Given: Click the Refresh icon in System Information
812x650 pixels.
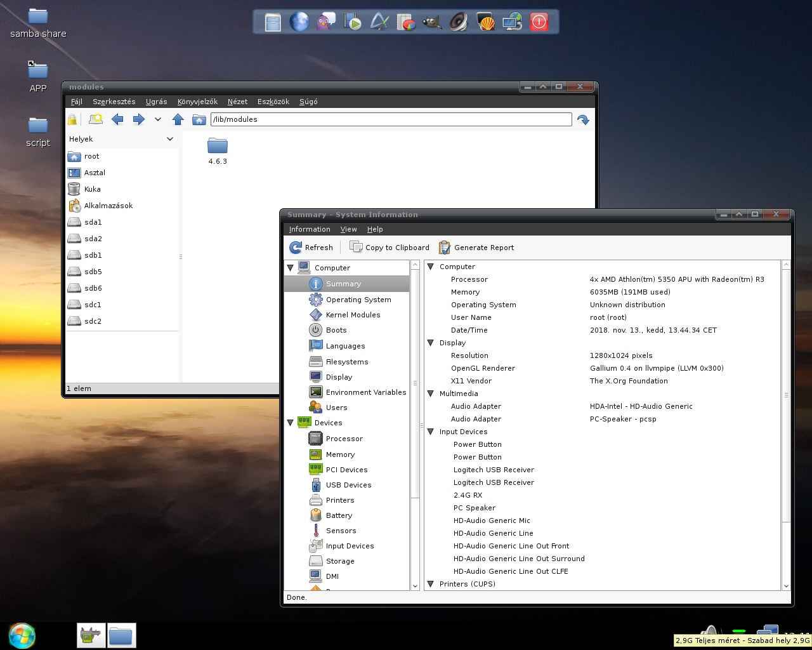Looking at the screenshot, I should click(x=296, y=248).
